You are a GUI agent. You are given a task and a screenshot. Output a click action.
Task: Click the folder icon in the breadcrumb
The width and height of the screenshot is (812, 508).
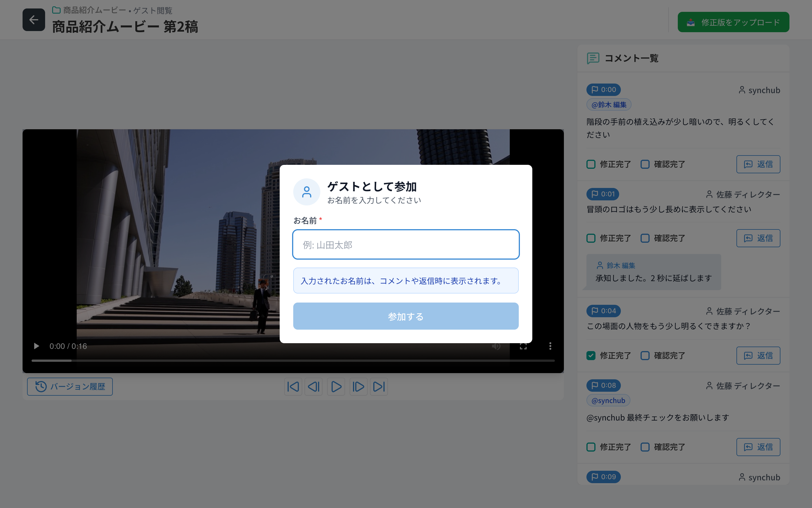click(x=56, y=10)
